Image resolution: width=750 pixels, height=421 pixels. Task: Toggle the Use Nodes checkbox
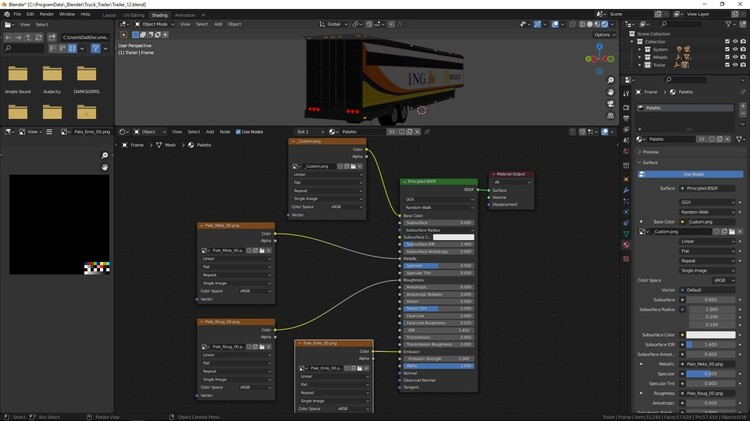coord(238,131)
